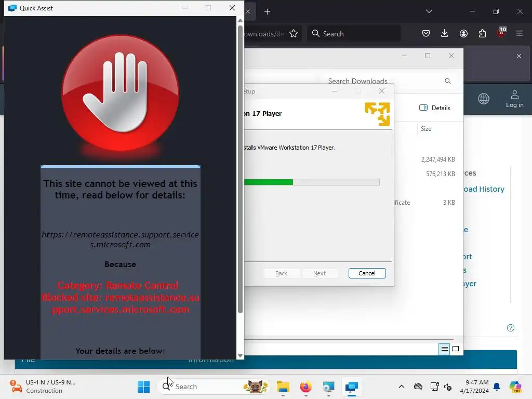Expand the Firefox list all tabs chevron

(x=429, y=11)
